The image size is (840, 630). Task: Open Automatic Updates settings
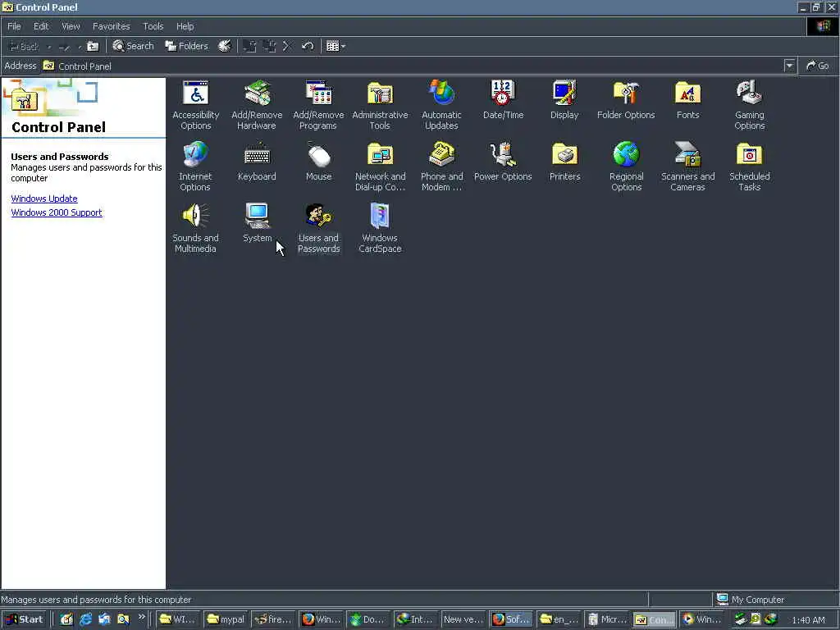441,105
